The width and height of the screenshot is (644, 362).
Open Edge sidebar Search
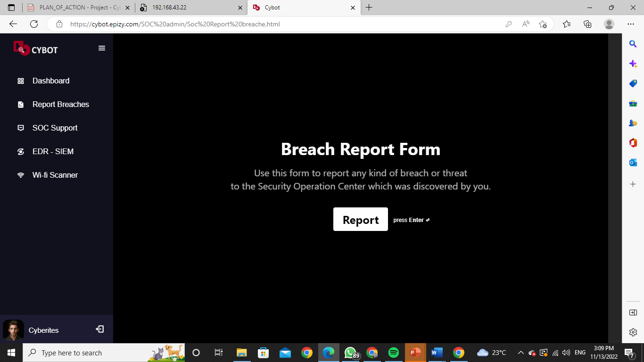click(x=633, y=44)
